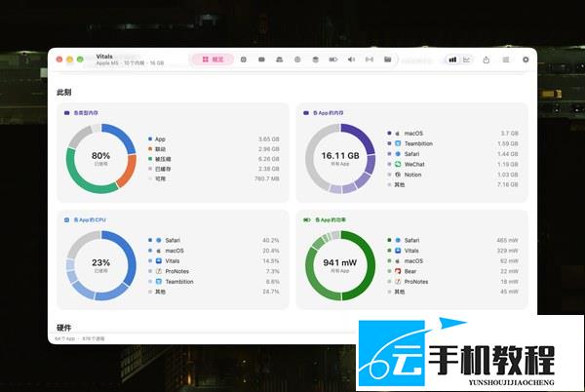This screenshot has width=585, height=392.
Task: Select macOS row in App memory list
Action: click(x=453, y=134)
